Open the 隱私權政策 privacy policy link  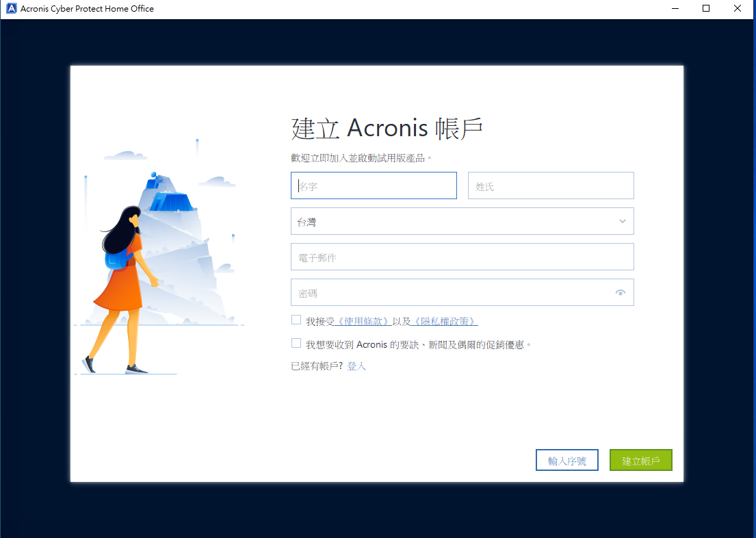click(444, 322)
